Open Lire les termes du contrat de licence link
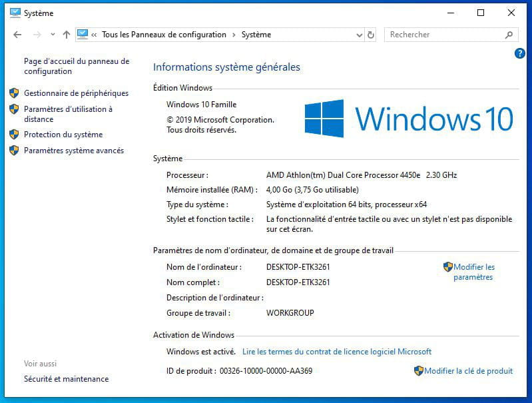This screenshot has height=403, width=532. (x=337, y=352)
